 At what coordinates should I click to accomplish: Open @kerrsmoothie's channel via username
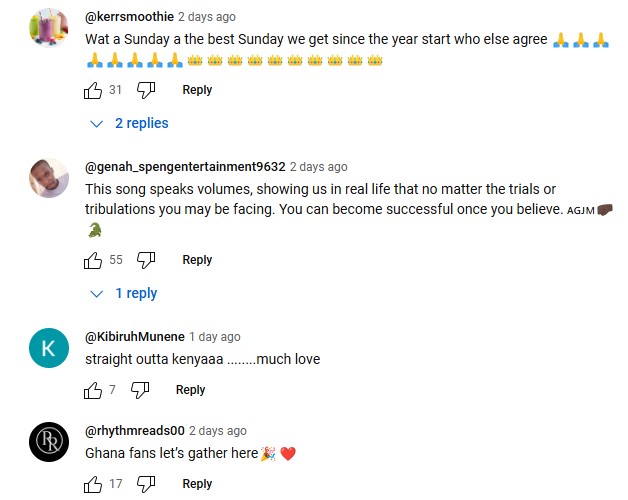(x=129, y=17)
